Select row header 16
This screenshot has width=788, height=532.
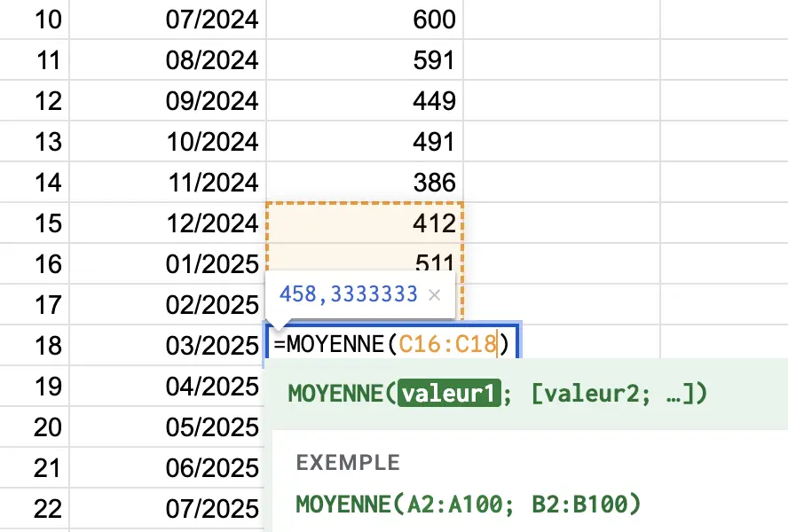click(x=35, y=263)
